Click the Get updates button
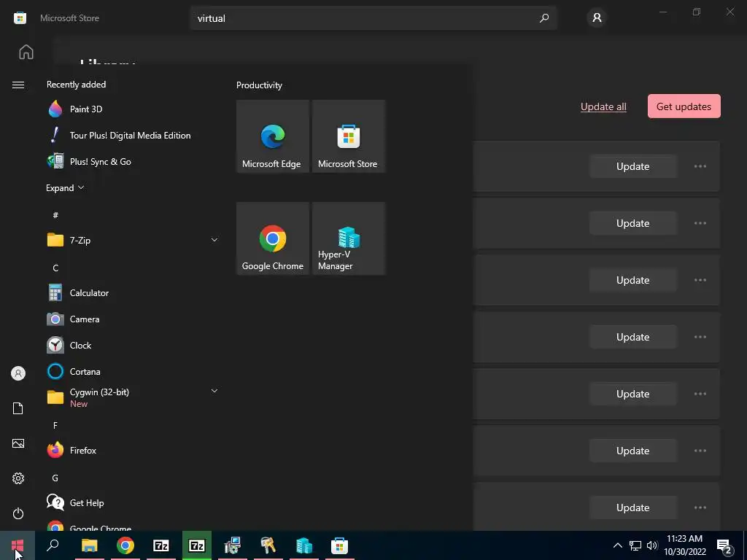 (x=684, y=106)
